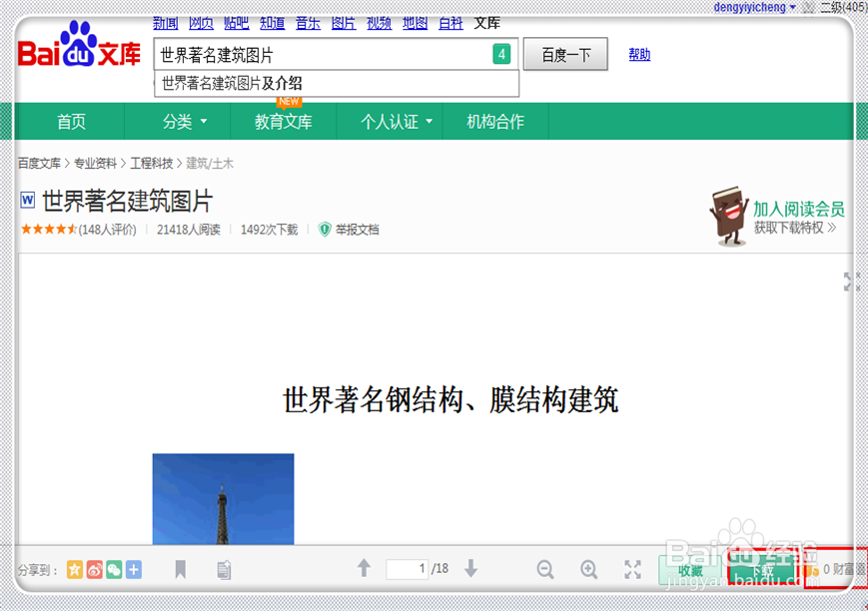
Task: Share the document to Sina Weibo
Action: coord(94,569)
